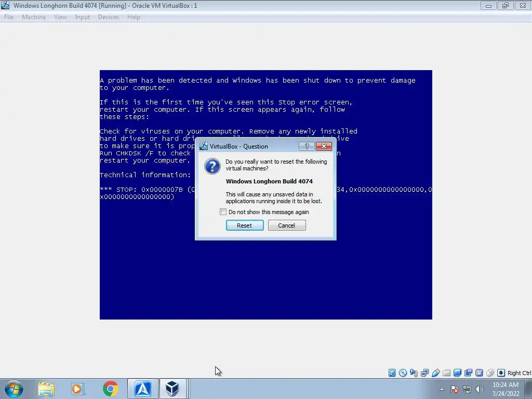Switch to the VirtualBox cube taskbar button
Screen dimensions: 532x399
[x=172, y=389]
